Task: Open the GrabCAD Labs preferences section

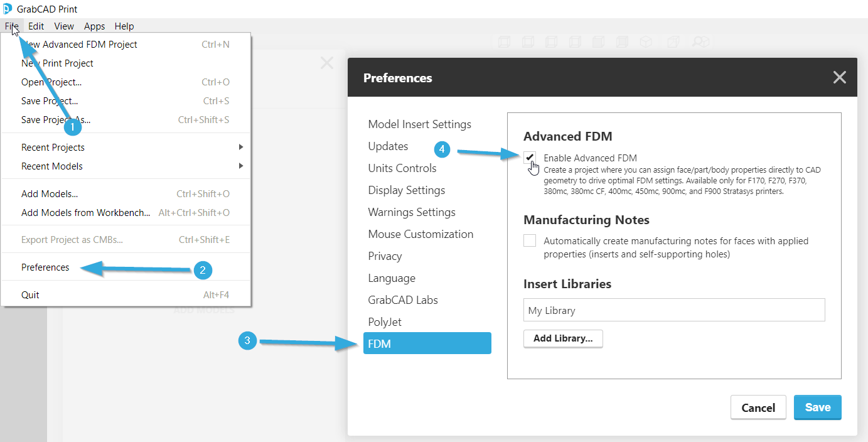Action: coord(403,300)
